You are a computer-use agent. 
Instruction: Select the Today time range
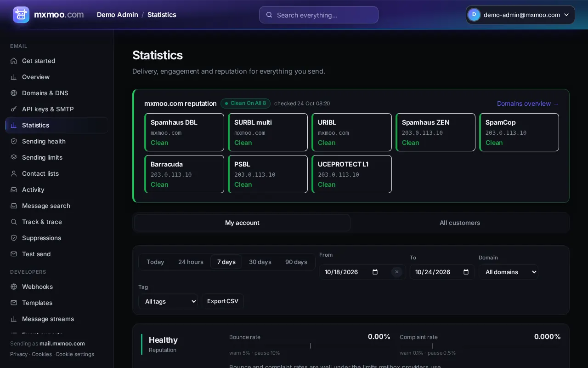coord(155,262)
